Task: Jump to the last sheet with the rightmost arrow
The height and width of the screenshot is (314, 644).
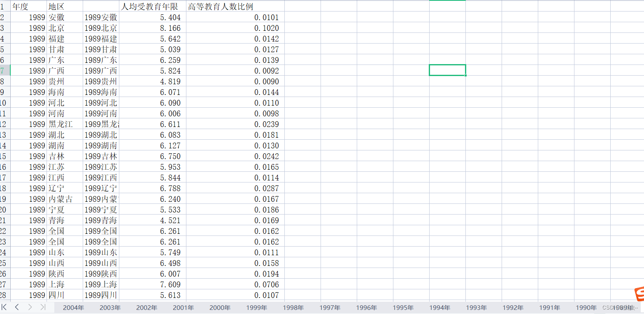Action: pos(43,307)
